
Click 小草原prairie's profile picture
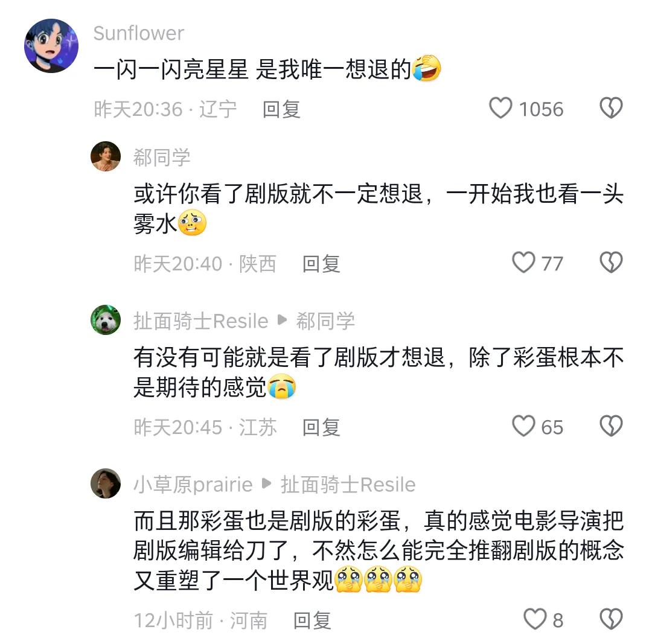[x=106, y=485]
